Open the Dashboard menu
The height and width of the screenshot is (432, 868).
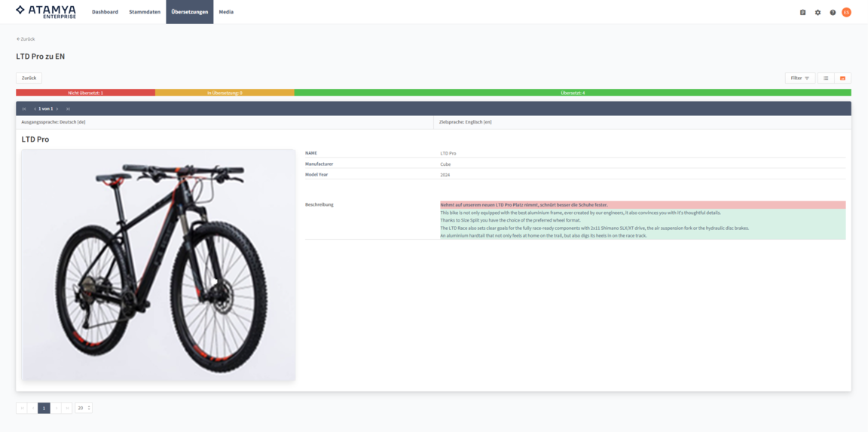coord(105,11)
